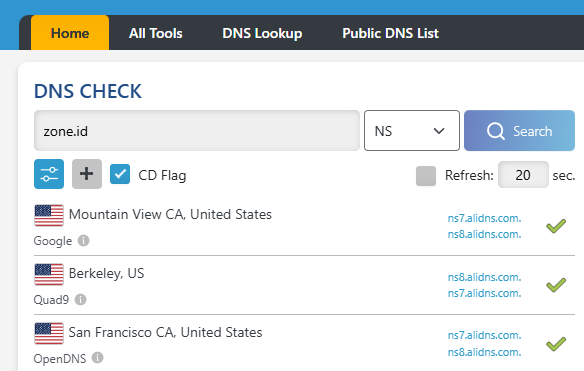This screenshot has height=371, width=584.
Task: Open the NS record type dropdown
Action: pos(412,130)
